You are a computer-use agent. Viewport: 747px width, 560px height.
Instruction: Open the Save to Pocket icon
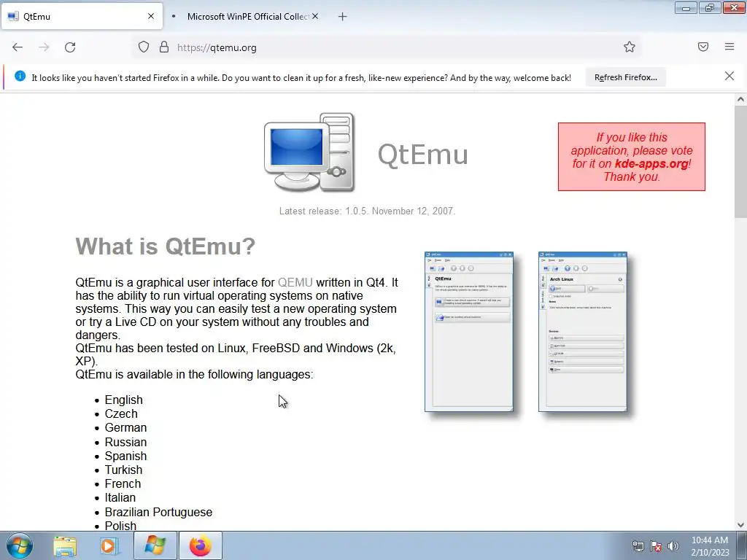point(703,47)
